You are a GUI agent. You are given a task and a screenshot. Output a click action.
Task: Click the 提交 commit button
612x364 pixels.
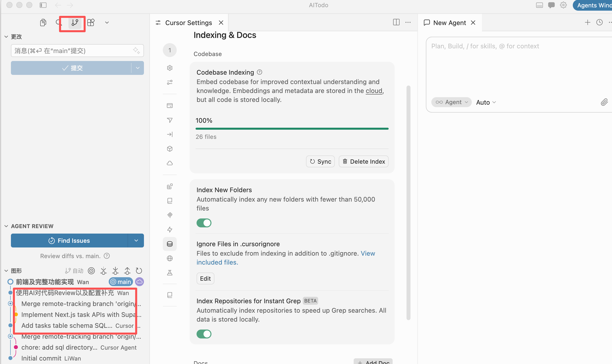tap(71, 68)
